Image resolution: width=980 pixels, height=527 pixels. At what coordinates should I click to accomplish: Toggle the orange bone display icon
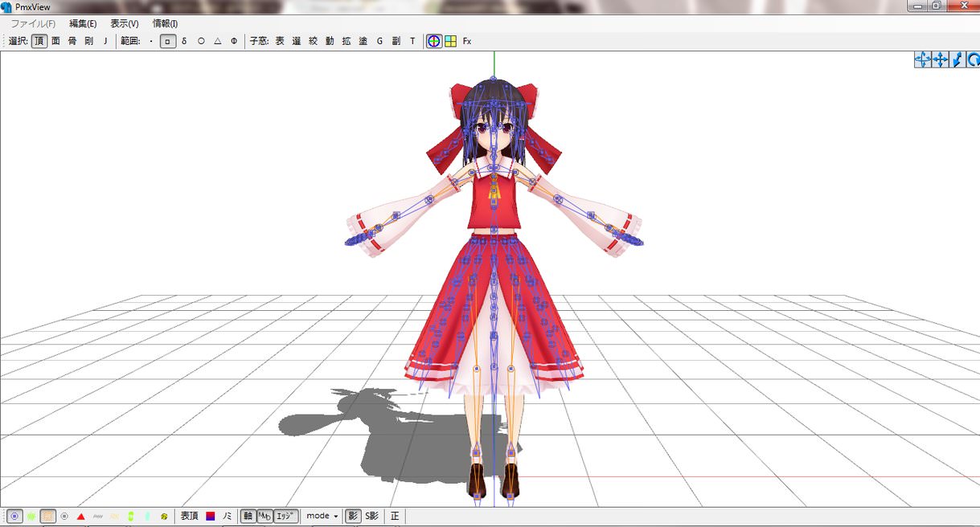pyautogui.click(x=48, y=516)
